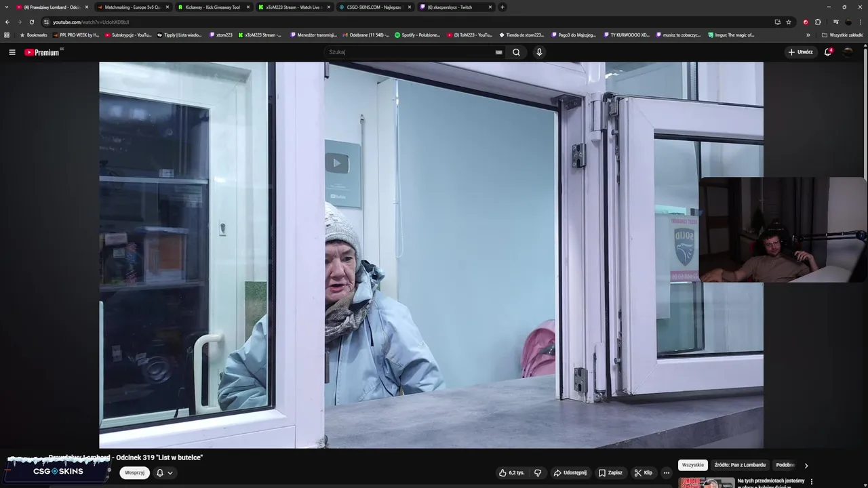This screenshot has width=868, height=488.
Task: Switch to Kickaway - Kick Giveaway Tool tab
Action: click(x=213, y=7)
